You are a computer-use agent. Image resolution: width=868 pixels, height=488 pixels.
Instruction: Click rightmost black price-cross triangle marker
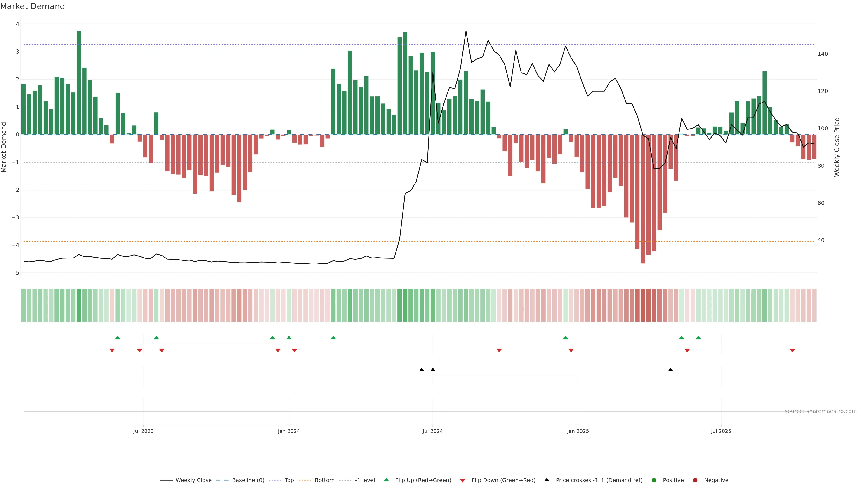[670, 370]
